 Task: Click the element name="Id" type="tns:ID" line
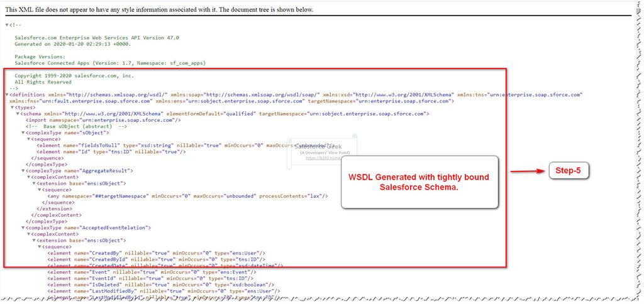(x=111, y=152)
